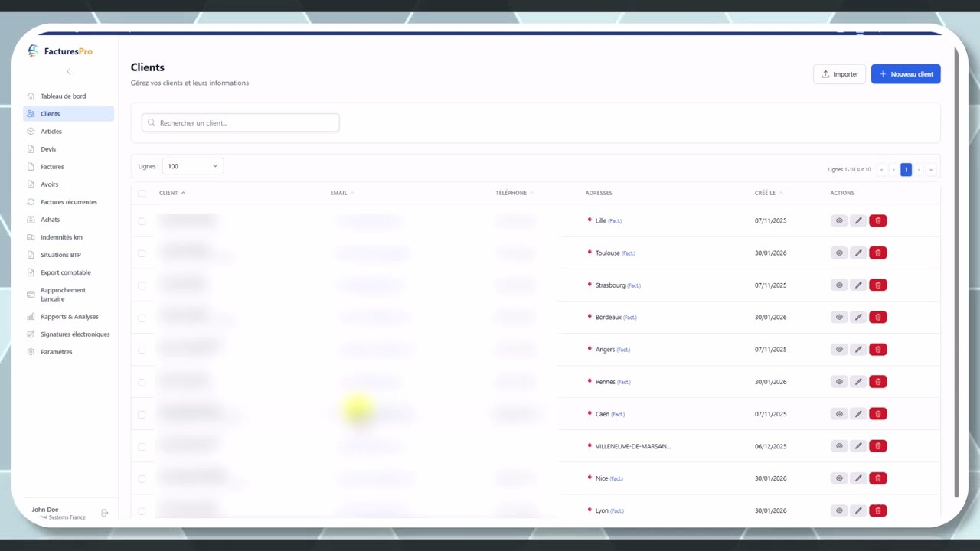Click Nouveau client button
Image resolution: width=980 pixels, height=551 pixels.
tap(906, 74)
